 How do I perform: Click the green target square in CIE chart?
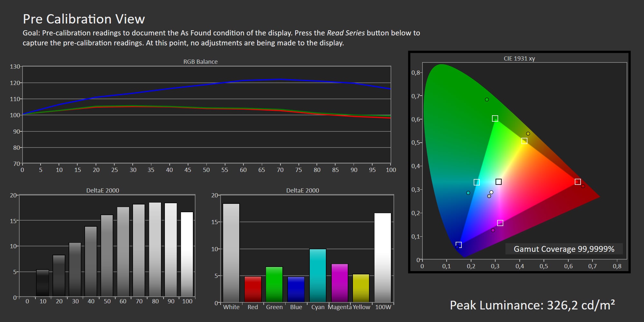click(495, 118)
